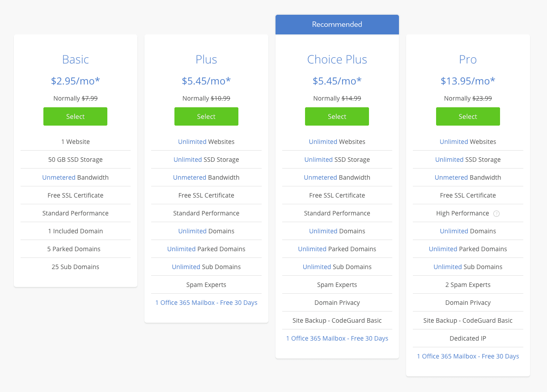Click the High Performance help icon

point(496,214)
